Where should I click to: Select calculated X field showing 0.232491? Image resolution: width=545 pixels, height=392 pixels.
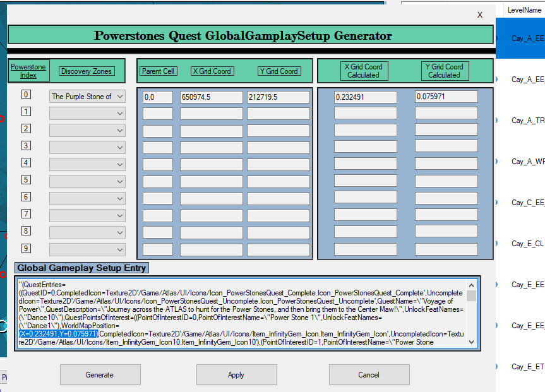365,97
